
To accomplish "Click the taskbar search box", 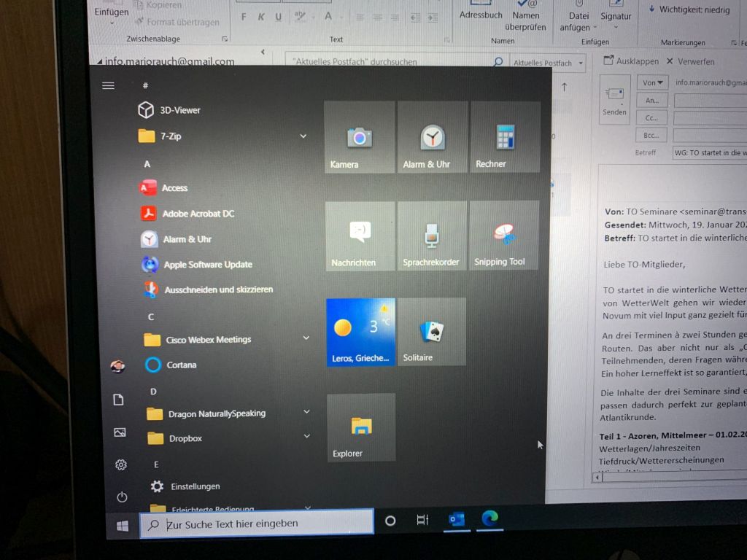I will 257,524.
